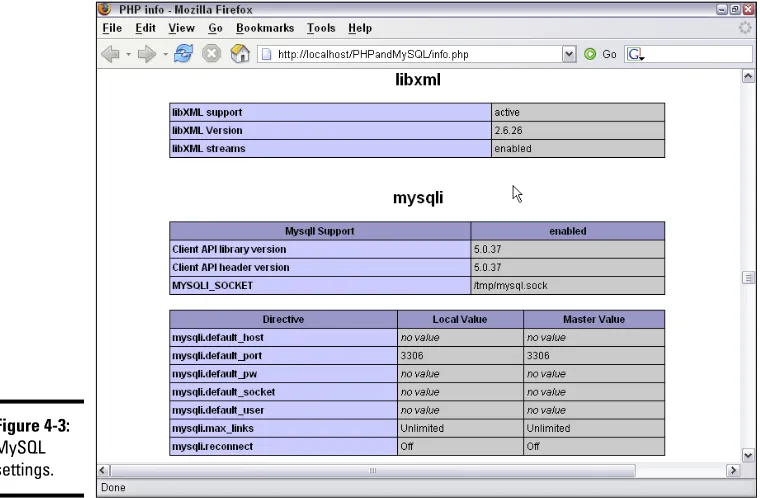Click the horizontal scrollbar right arrow
Screen dimensions: 760x498
coord(733,470)
